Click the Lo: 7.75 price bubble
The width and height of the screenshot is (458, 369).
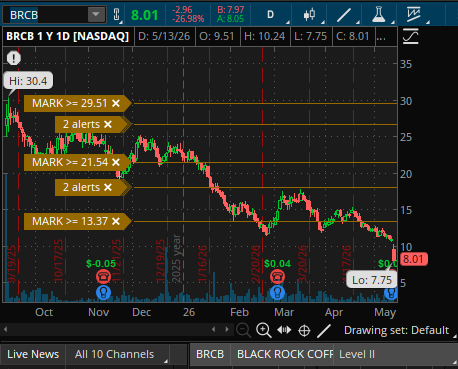coord(372,280)
